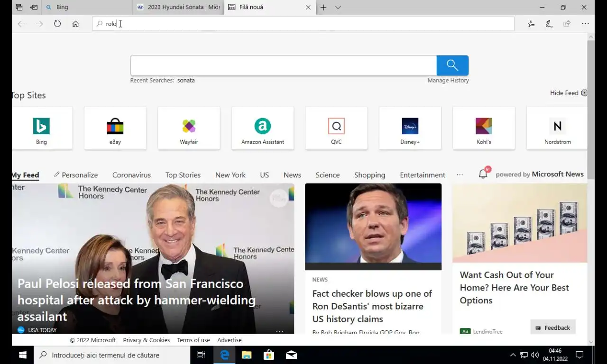Image resolution: width=607 pixels, height=364 pixels.
Task: Switch to Science feed
Action: pyautogui.click(x=328, y=175)
